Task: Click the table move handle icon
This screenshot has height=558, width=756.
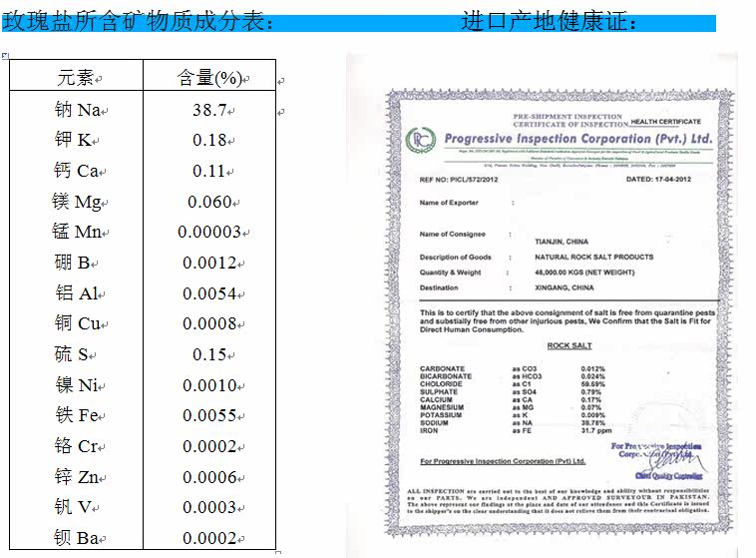Action: click(5, 56)
